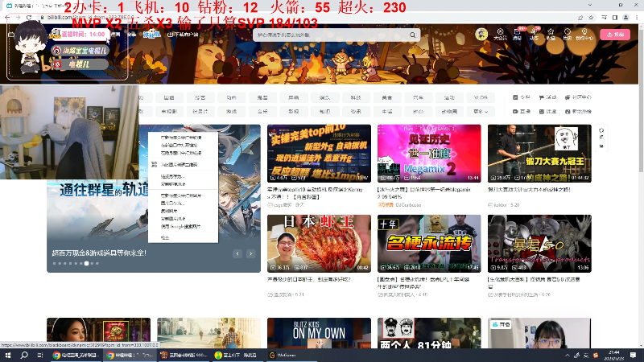Open the 社区中心 link
This screenshot has width=644, height=362.
coord(578,97)
